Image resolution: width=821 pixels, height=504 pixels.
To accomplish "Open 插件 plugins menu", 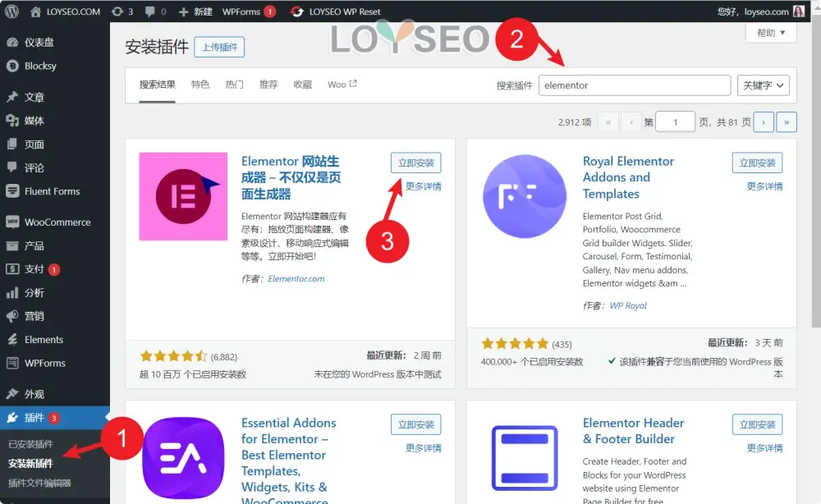I will pyautogui.click(x=55, y=417).
